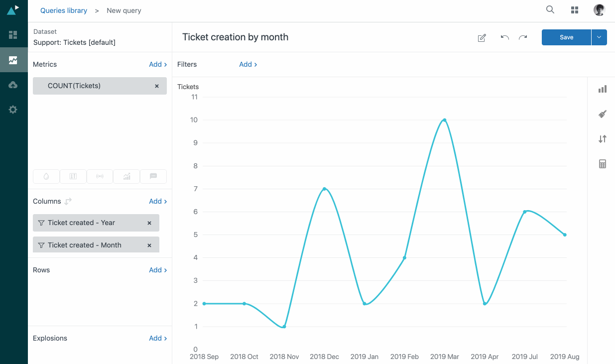The width and height of the screenshot is (615, 364).
Task: Click the edit query pencil icon
Action: click(482, 38)
